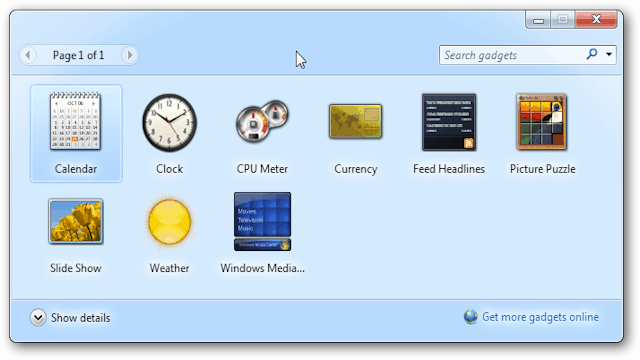640x360 pixels.
Task: Go to the previous gadgets page
Action: [x=28, y=55]
